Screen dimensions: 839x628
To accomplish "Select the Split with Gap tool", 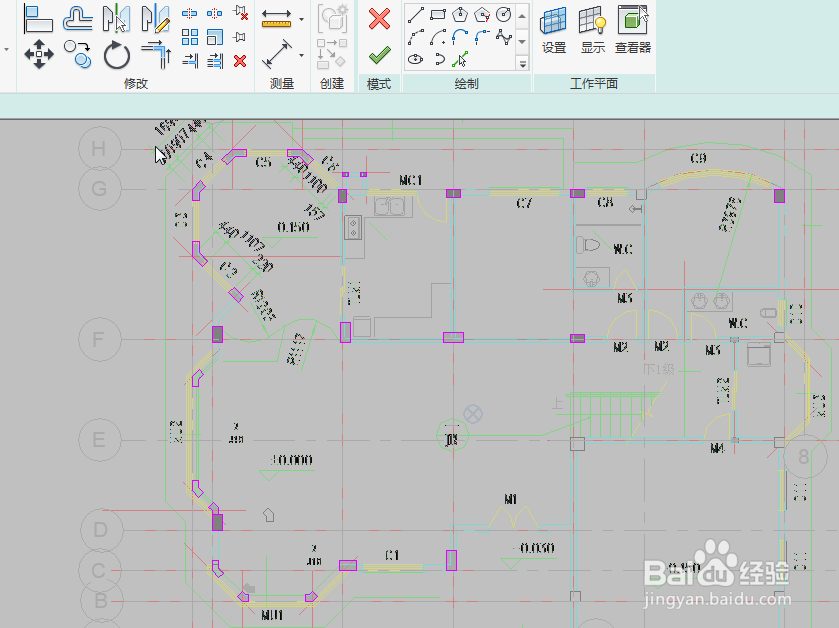I will tap(215, 13).
